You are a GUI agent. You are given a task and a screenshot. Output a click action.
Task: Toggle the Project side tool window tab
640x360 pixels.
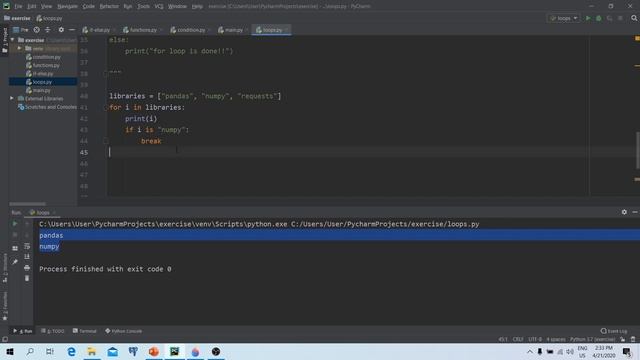5,40
